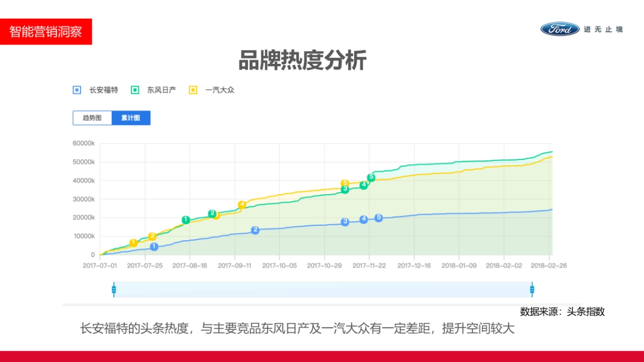The height and width of the screenshot is (362, 644).
Task: Select the yellow event marker 4 on the chart
Action: [x=242, y=204]
